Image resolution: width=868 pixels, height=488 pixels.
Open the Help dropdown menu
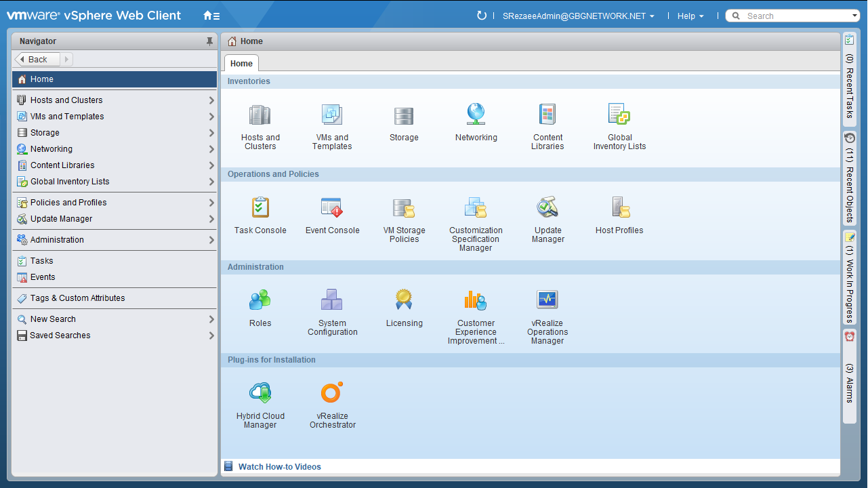[x=690, y=16]
